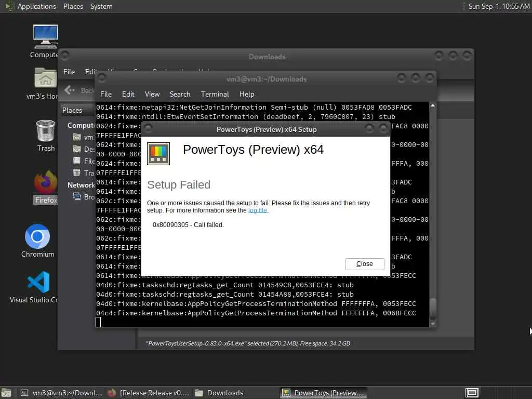Image resolution: width=532 pixels, height=399 pixels.
Task: Click the PowerToys setup dialog title bar
Action: (267, 129)
